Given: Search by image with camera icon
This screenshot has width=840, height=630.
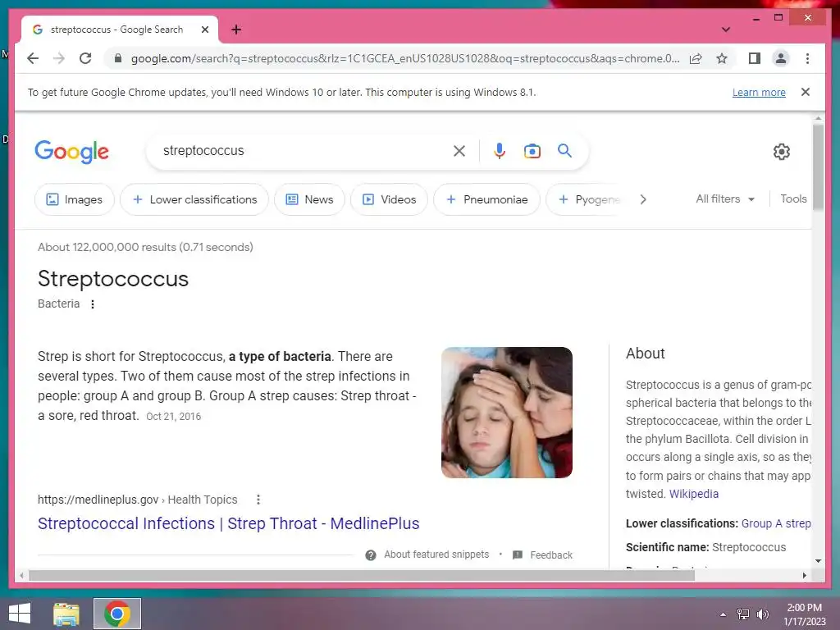Looking at the screenshot, I should tap(532, 151).
